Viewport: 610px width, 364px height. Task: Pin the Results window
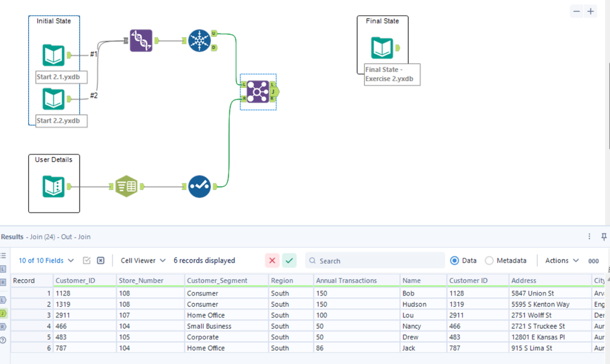604,236
